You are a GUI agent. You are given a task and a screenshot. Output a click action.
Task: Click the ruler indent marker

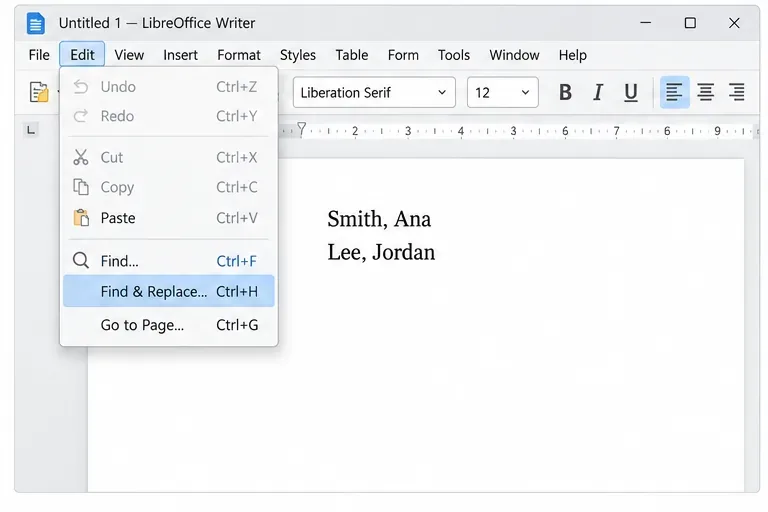[302, 129]
